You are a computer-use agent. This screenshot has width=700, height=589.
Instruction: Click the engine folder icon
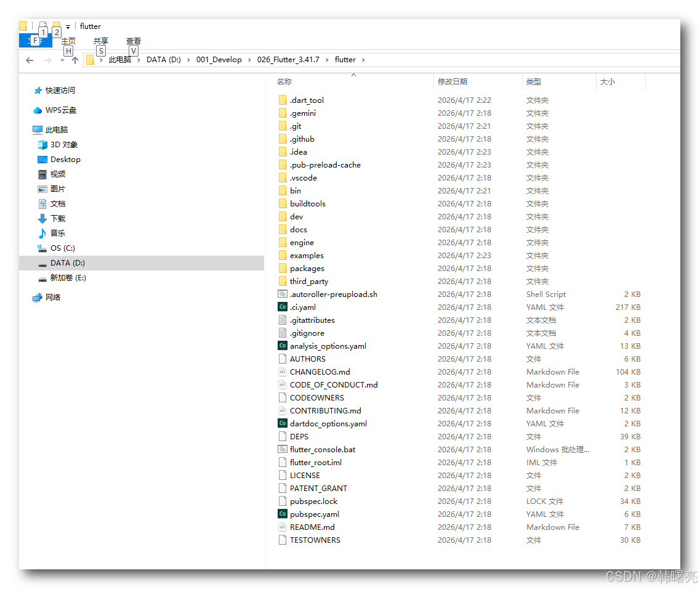point(283,242)
